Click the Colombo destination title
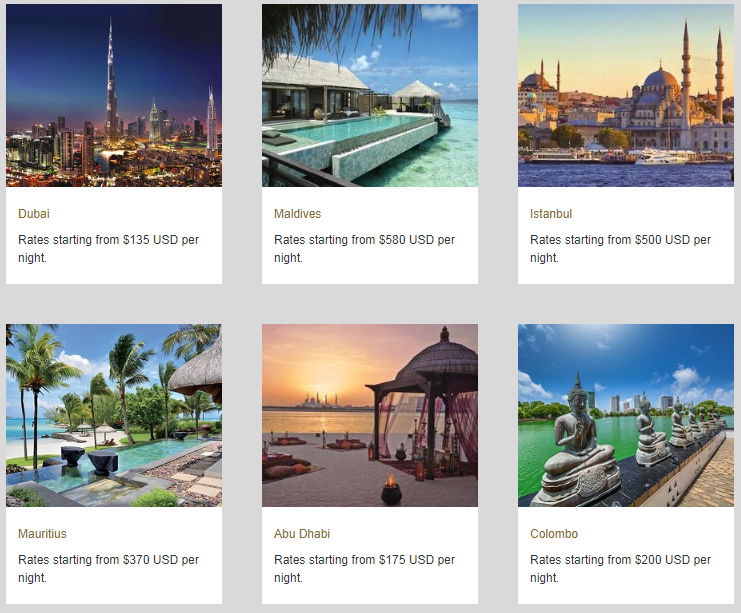The image size is (741, 613). pos(554,534)
